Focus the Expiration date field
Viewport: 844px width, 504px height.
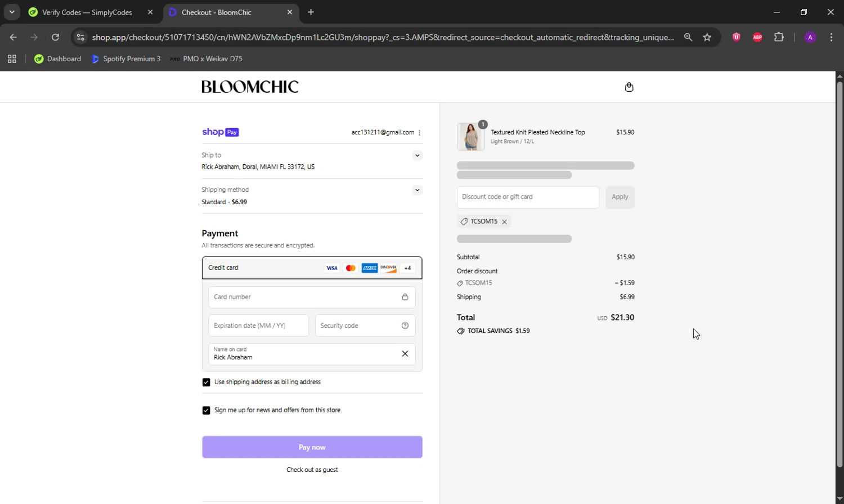tap(258, 326)
